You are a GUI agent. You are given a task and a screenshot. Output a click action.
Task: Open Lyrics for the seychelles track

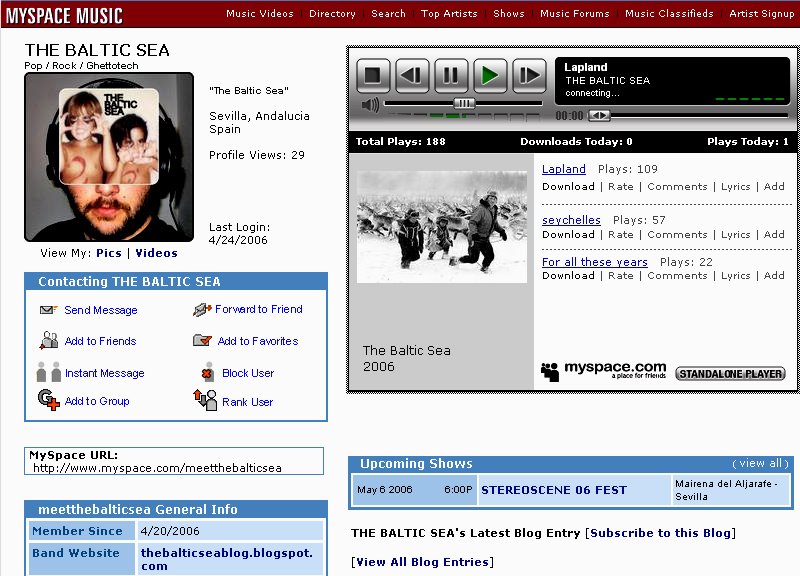[735, 235]
